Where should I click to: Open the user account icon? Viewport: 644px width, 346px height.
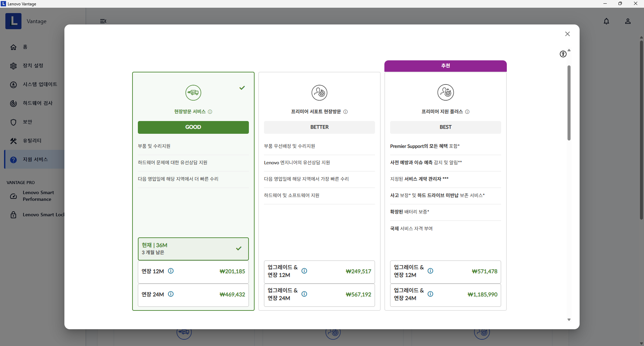click(628, 21)
